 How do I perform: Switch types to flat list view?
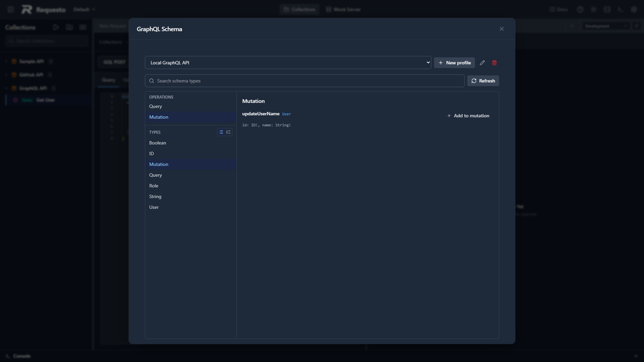click(x=221, y=132)
